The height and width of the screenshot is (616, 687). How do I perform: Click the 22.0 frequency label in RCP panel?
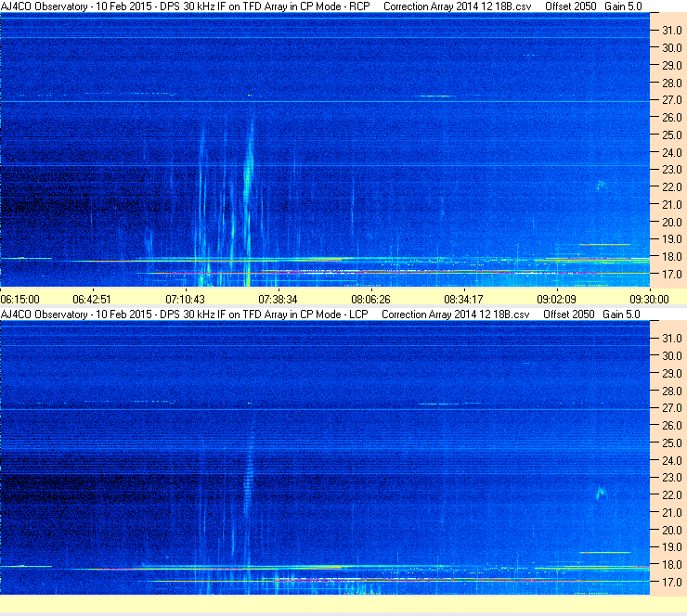(672, 187)
